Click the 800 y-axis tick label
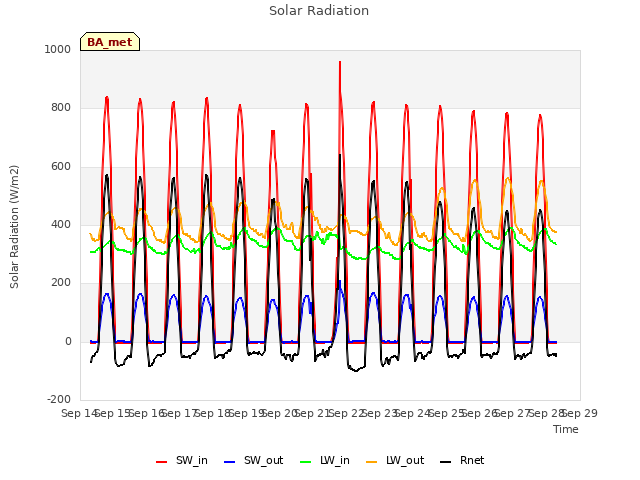This screenshot has height=480, width=640. point(61,108)
